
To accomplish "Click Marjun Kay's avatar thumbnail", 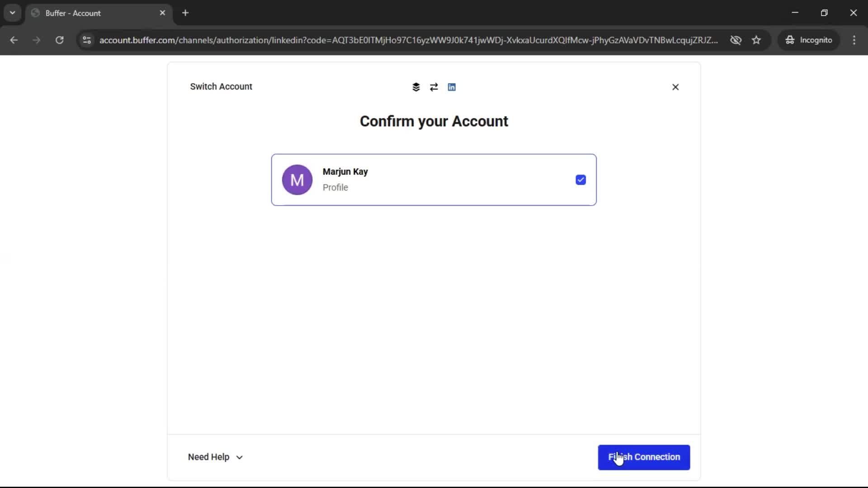I will (x=297, y=179).
